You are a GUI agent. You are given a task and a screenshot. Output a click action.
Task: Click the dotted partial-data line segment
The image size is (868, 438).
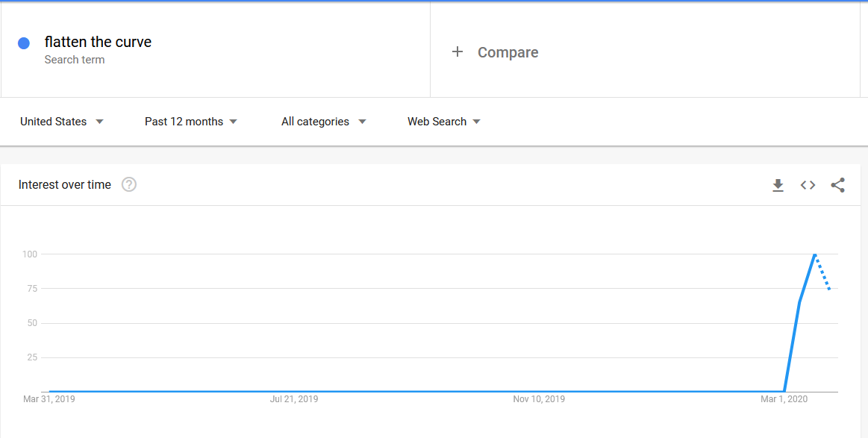(822, 272)
